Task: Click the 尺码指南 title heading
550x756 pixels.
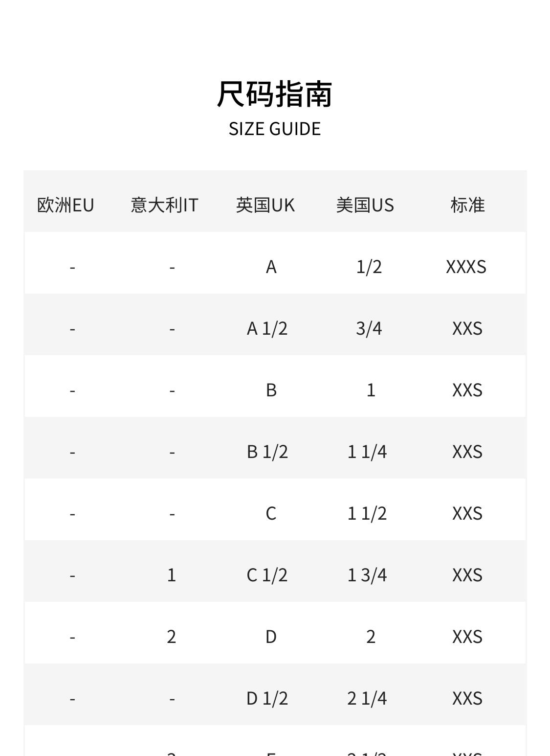Action: pyautogui.click(x=275, y=94)
